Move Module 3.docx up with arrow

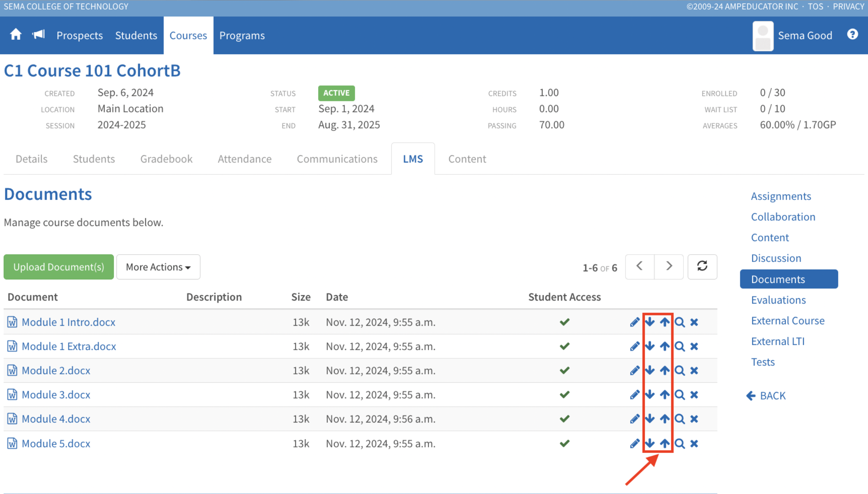click(x=665, y=395)
